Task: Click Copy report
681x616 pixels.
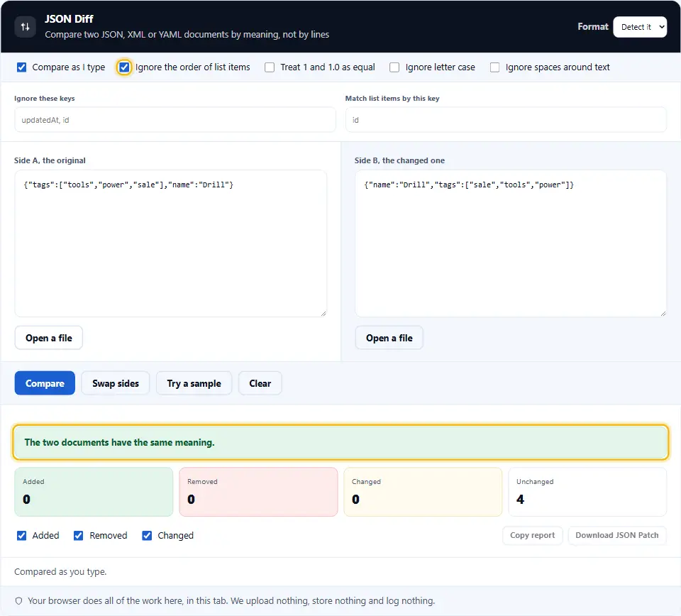Action: coord(533,535)
